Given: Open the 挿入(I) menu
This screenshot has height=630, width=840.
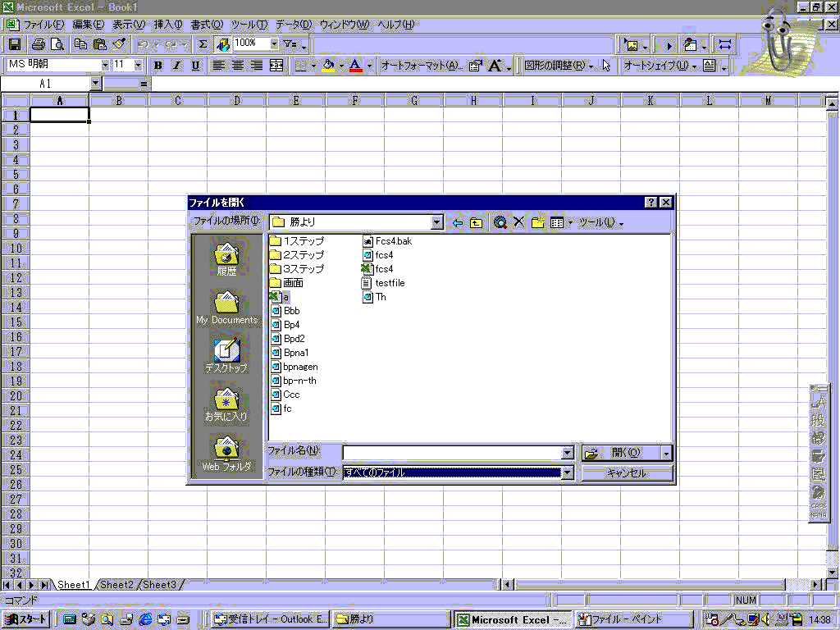Looking at the screenshot, I should 168,25.
